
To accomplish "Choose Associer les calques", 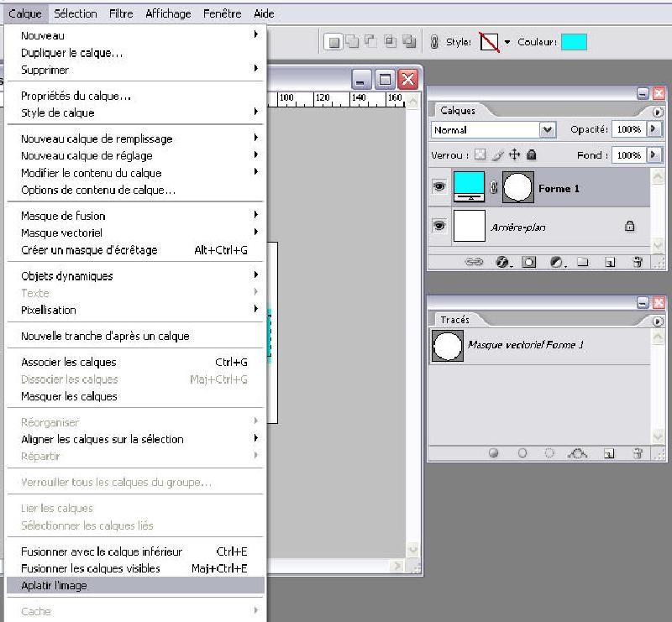I will click(x=135, y=362).
